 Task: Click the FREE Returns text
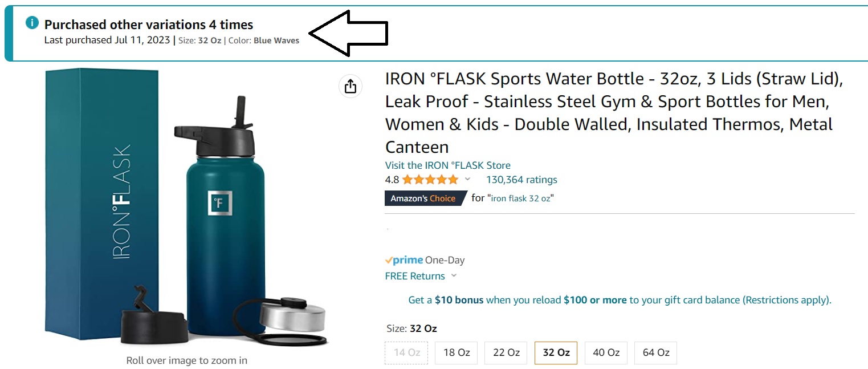(x=415, y=276)
